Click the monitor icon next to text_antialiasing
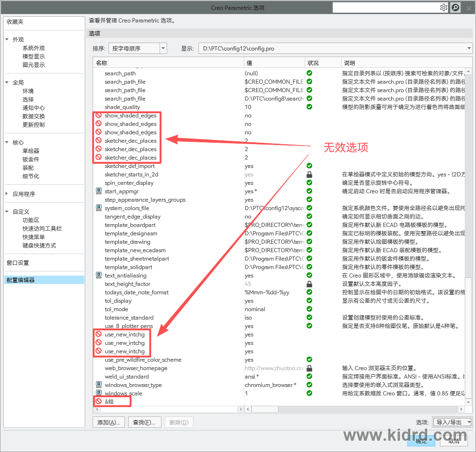 tap(99, 275)
